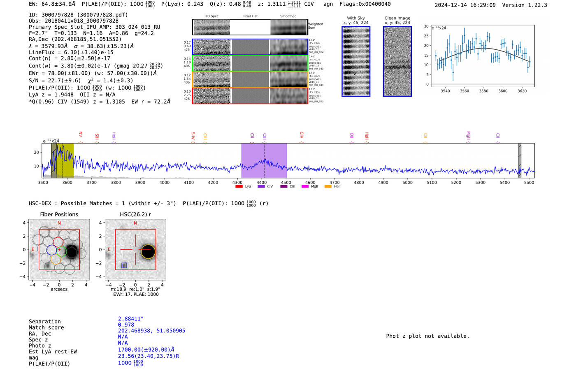Click the Lyα red legend swatch
576x392 pixels.
[x=239, y=187]
